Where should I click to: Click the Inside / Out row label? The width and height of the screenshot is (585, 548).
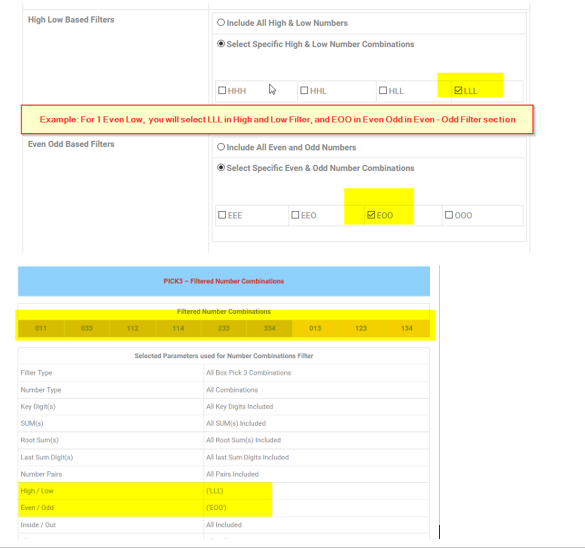tap(38, 525)
